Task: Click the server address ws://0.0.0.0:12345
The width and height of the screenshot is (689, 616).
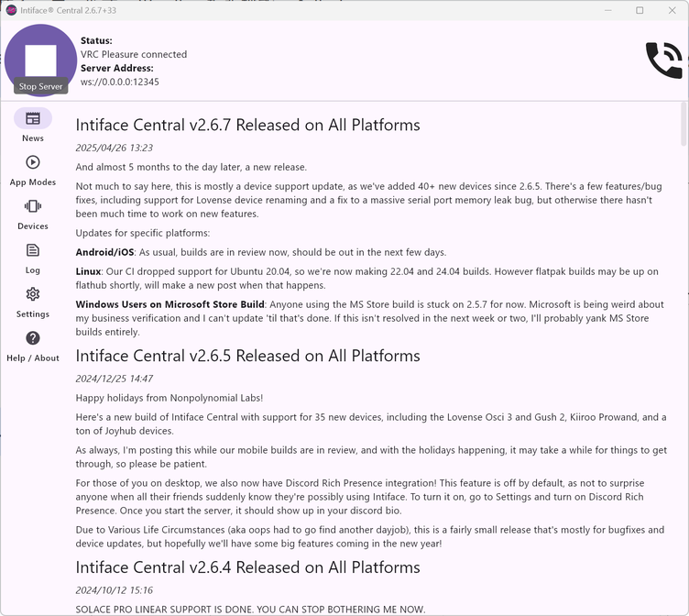Action: pyautogui.click(x=119, y=82)
